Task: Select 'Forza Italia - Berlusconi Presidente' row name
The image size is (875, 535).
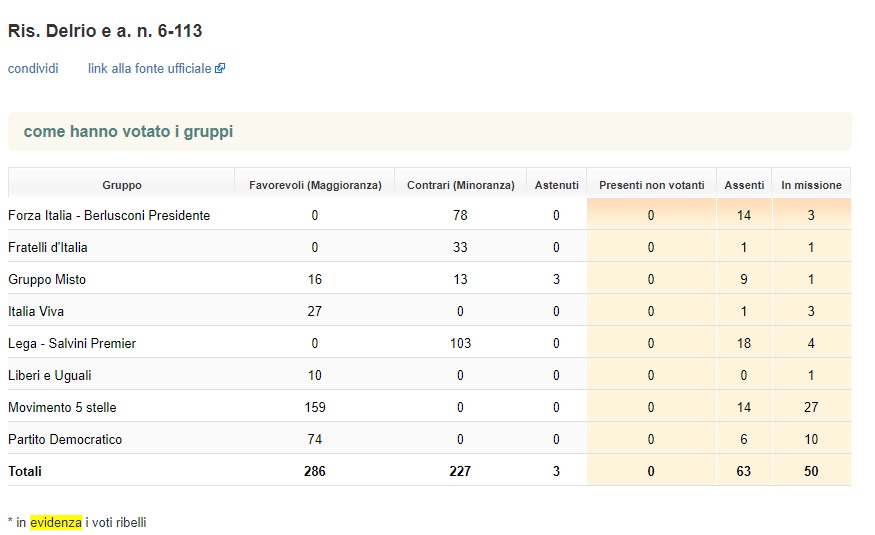Action: point(109,215)
